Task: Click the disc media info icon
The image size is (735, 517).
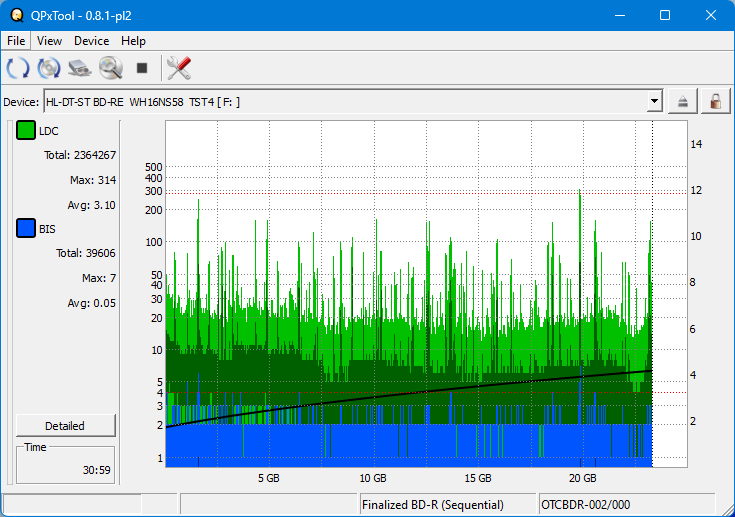Action: (49, 68)
